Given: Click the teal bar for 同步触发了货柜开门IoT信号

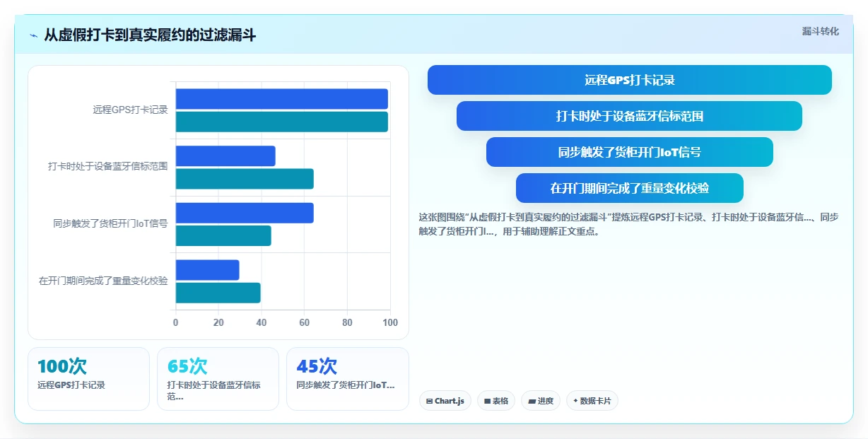Looking at the screenshot, I should pyautogui.click(x=223, y=235).
